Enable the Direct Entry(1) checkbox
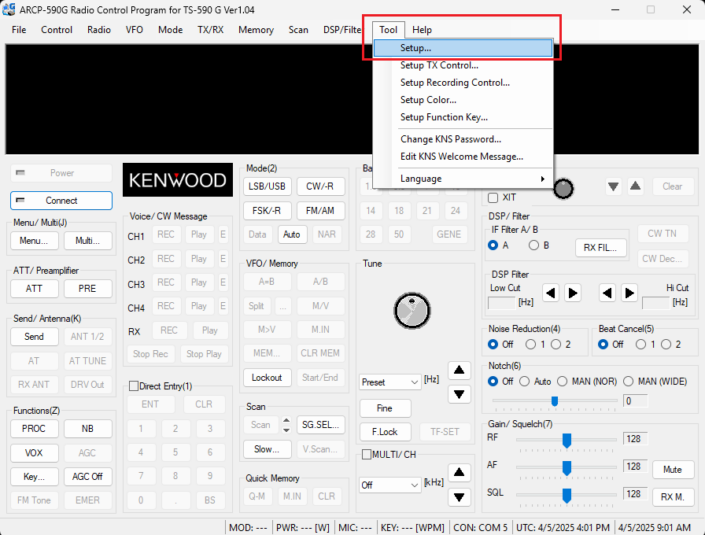This screenshot has width=705, height=535. (x=134, y=386)
